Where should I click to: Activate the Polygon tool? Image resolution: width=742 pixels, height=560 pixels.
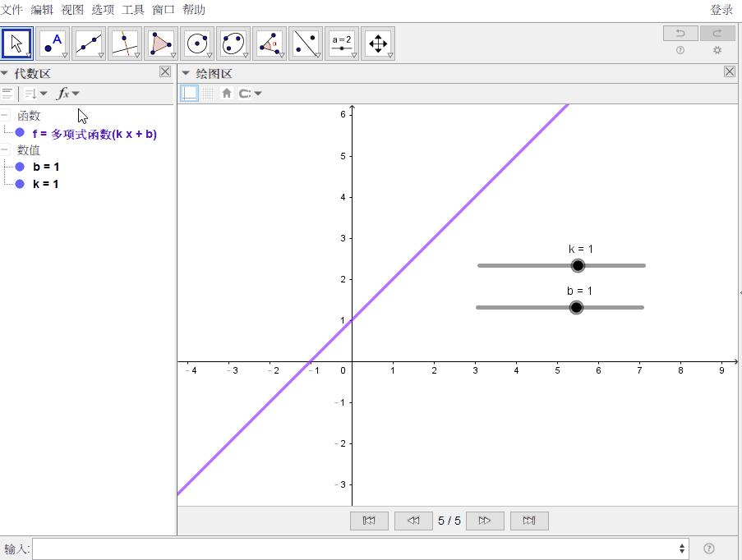coord(161,43)
